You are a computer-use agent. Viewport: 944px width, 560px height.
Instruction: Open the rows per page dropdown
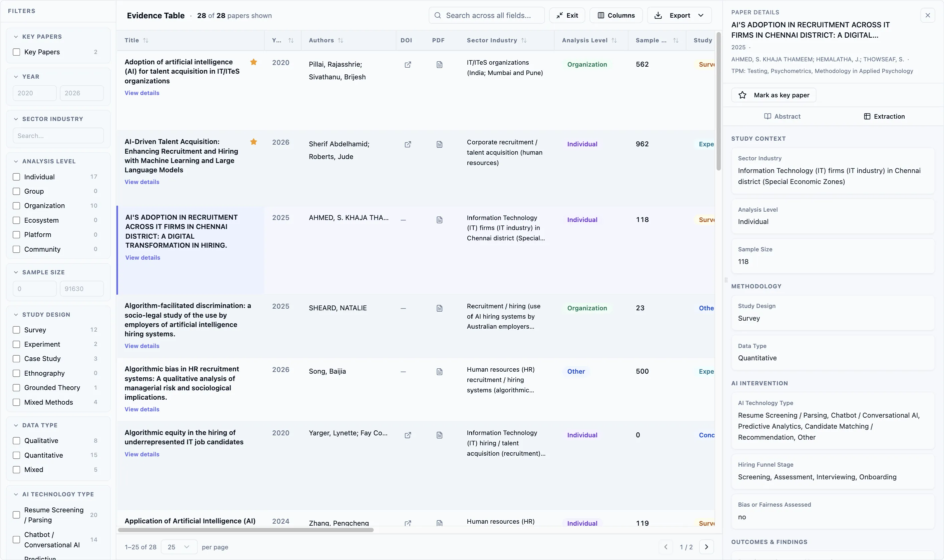click(179, 547)
